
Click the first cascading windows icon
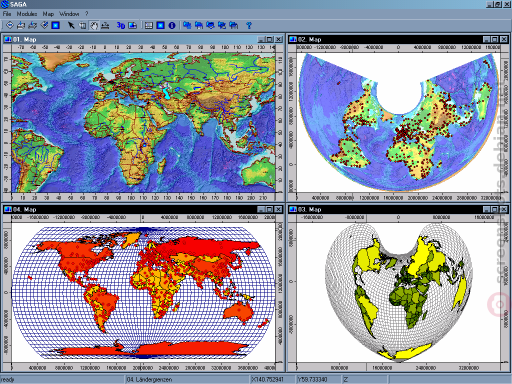[x=187, y=25]
